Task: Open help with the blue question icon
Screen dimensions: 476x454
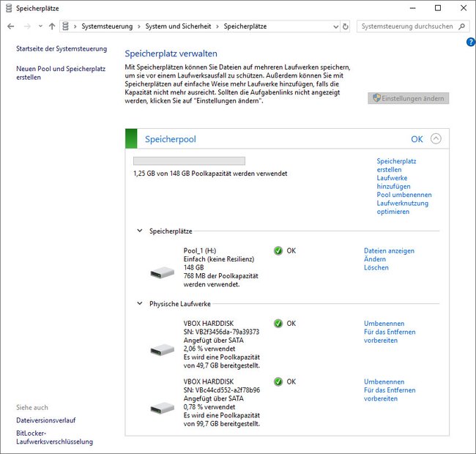Action: (471, 42)
